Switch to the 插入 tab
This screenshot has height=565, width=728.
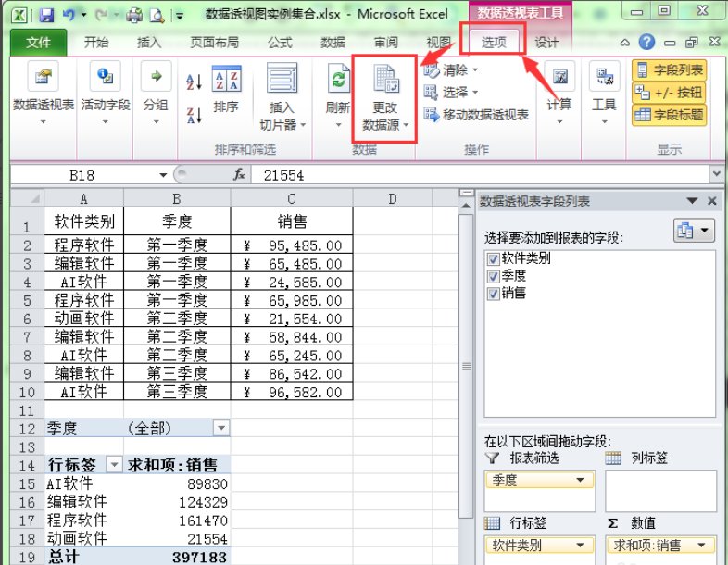point(149,43)
